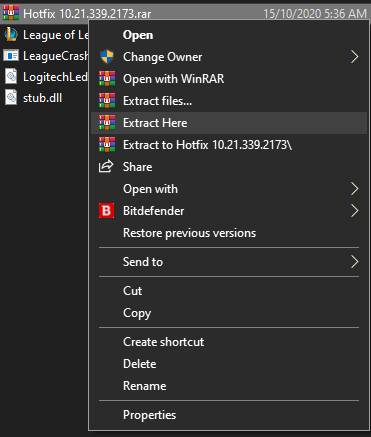Choose Rename from the context menu

coord(229,386)
